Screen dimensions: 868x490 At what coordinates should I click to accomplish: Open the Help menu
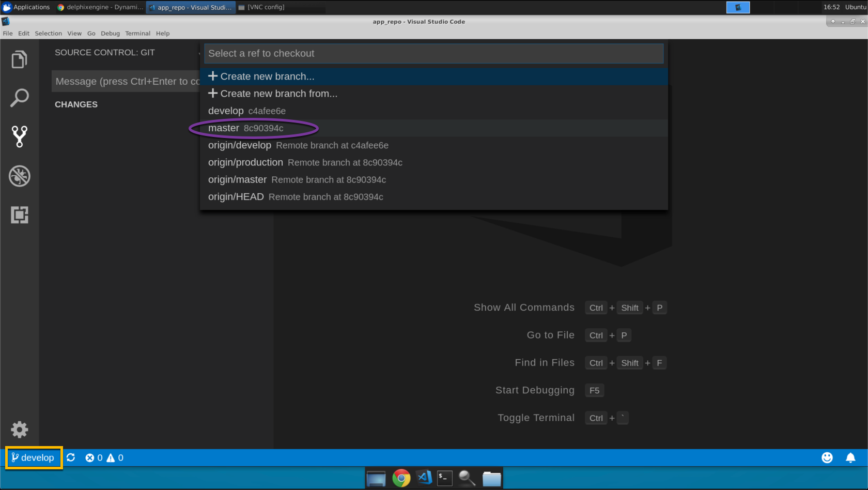point(163,33)
